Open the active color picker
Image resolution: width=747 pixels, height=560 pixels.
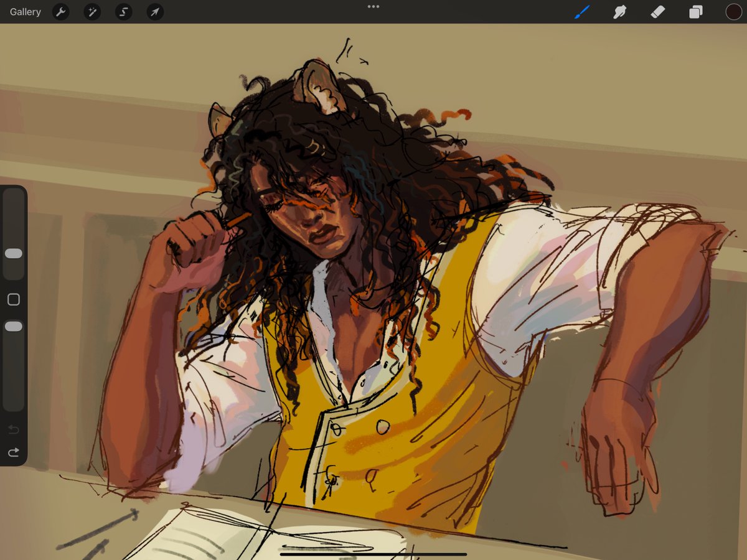coord(733,12)
